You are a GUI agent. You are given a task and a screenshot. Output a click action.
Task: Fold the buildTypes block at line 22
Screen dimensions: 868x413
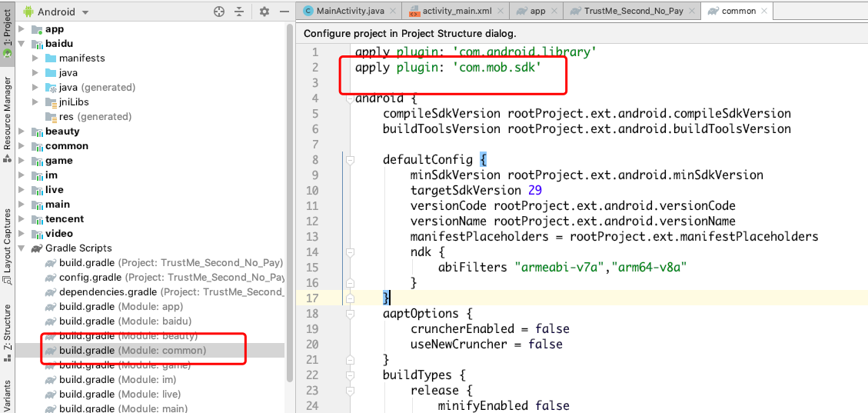click(x=349, y=375)
